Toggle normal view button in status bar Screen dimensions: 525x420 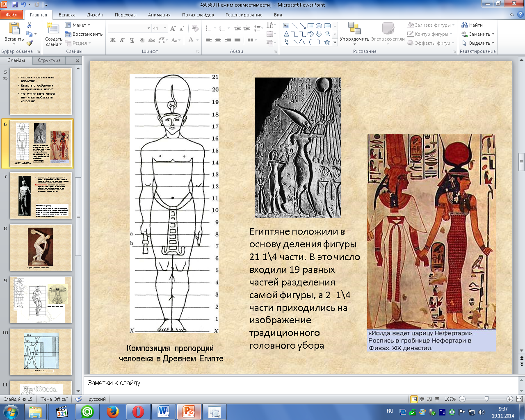(414, 399)
